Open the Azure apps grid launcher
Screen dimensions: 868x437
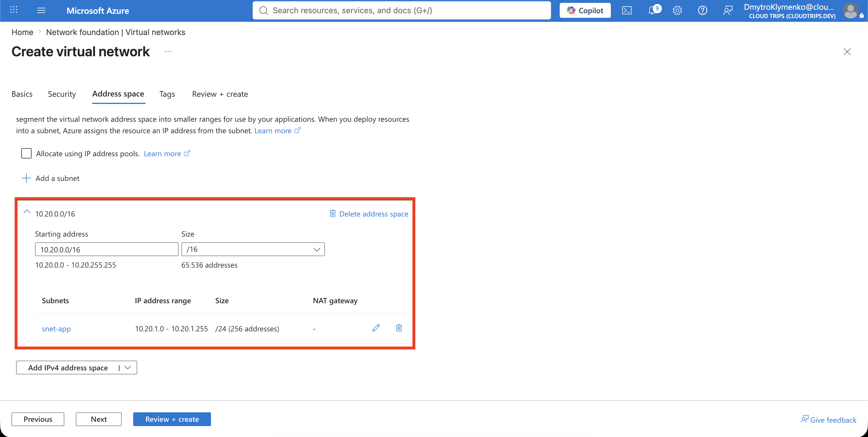pos(14,10)
